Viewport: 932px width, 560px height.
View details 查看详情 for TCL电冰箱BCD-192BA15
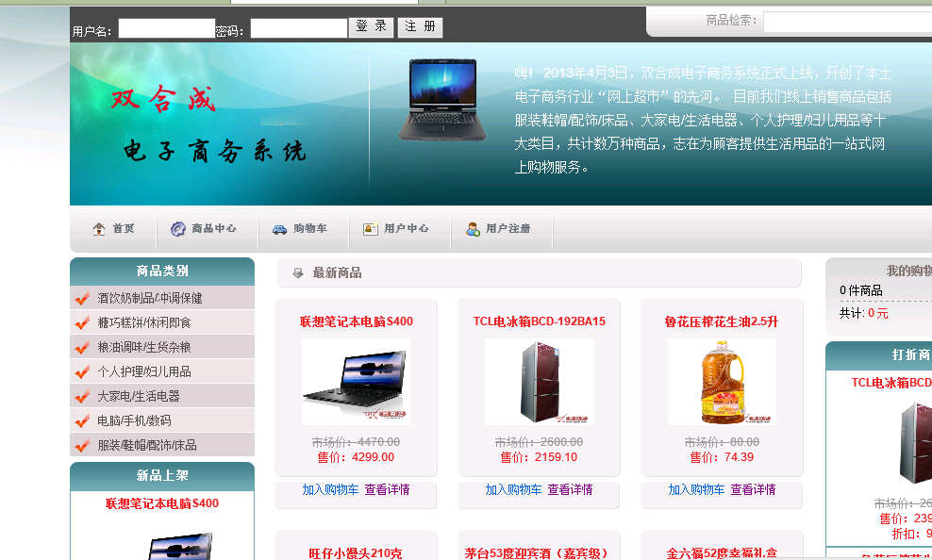(x=570, y=489)
